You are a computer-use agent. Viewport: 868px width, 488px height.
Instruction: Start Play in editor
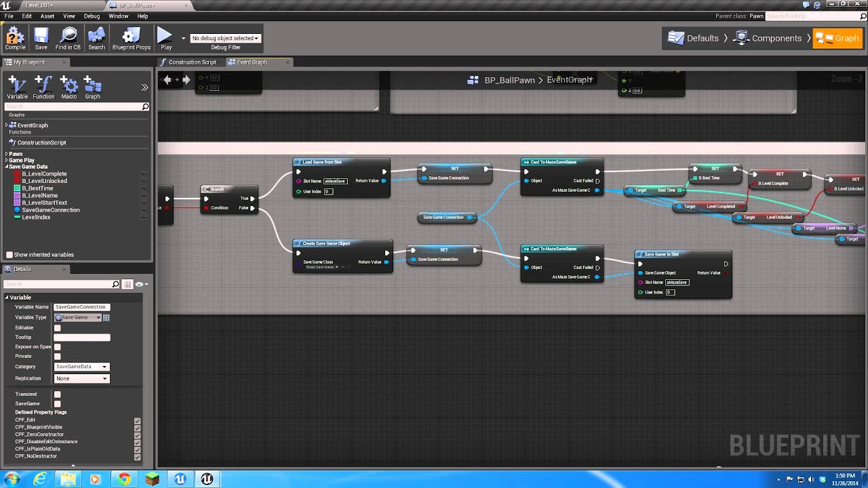pos(165,39)
